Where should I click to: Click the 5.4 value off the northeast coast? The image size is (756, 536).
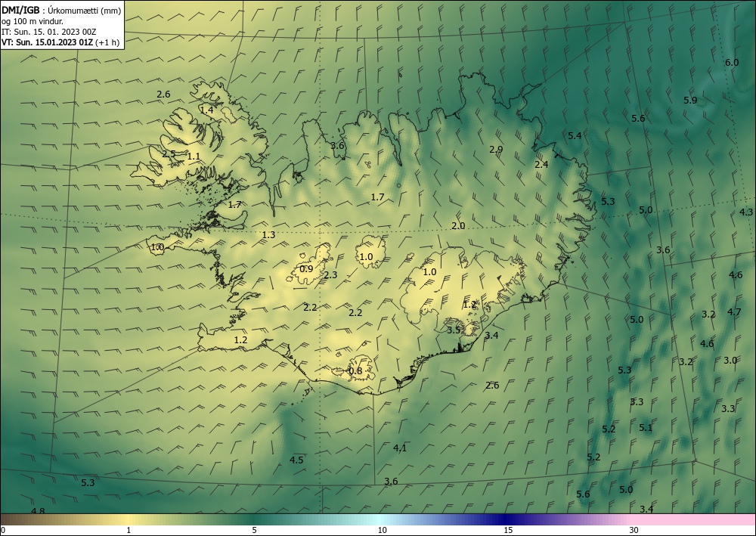[x=575, y=136]
